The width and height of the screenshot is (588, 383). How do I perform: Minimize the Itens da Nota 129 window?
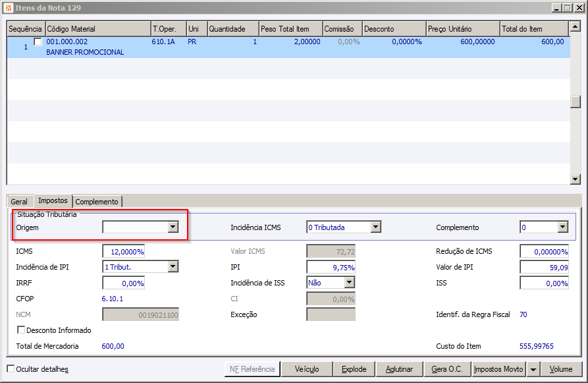tap(556, 8)
